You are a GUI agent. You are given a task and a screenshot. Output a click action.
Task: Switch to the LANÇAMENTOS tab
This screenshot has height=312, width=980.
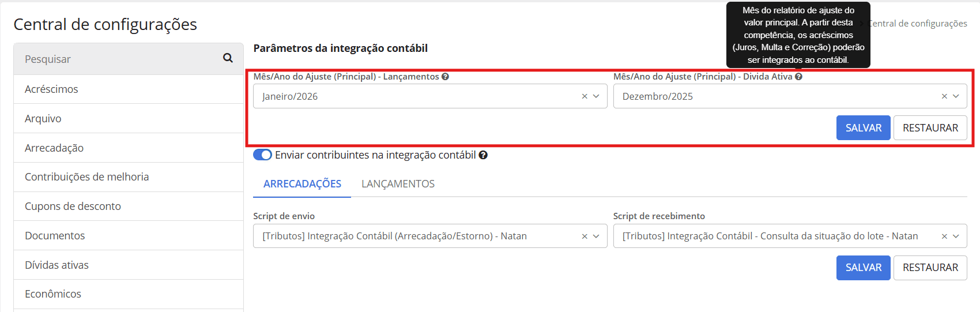[x=398, y=184]
